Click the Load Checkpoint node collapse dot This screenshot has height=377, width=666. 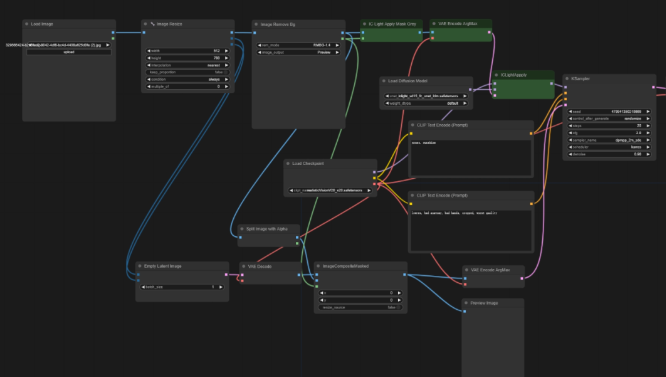click(x=288, y=163)
